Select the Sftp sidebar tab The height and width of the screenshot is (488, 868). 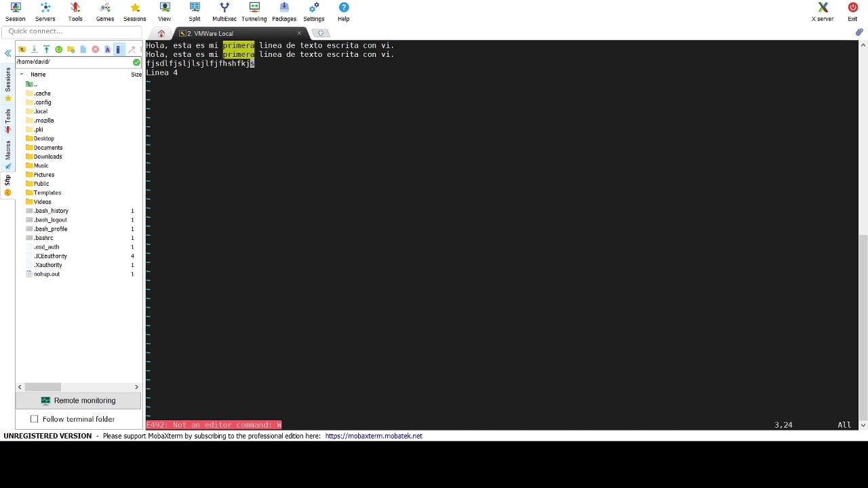pyautogui.click(x=8, y=180)
